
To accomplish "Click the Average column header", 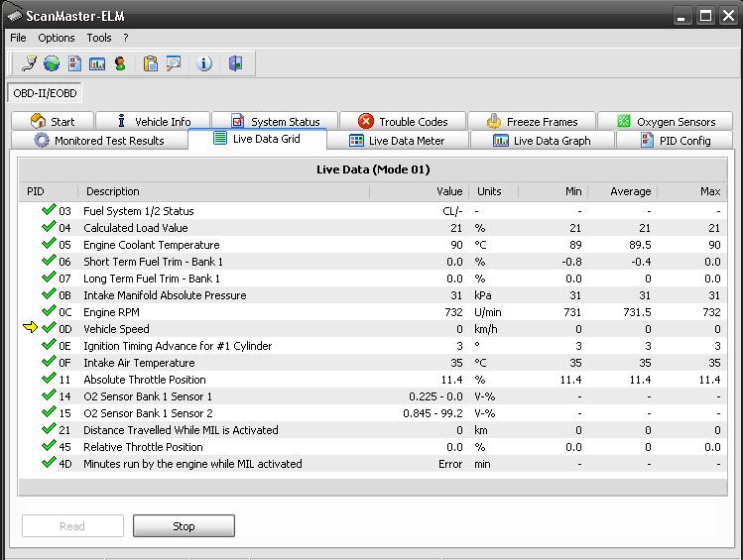I will pyautogui.click(x=623, y=191).
